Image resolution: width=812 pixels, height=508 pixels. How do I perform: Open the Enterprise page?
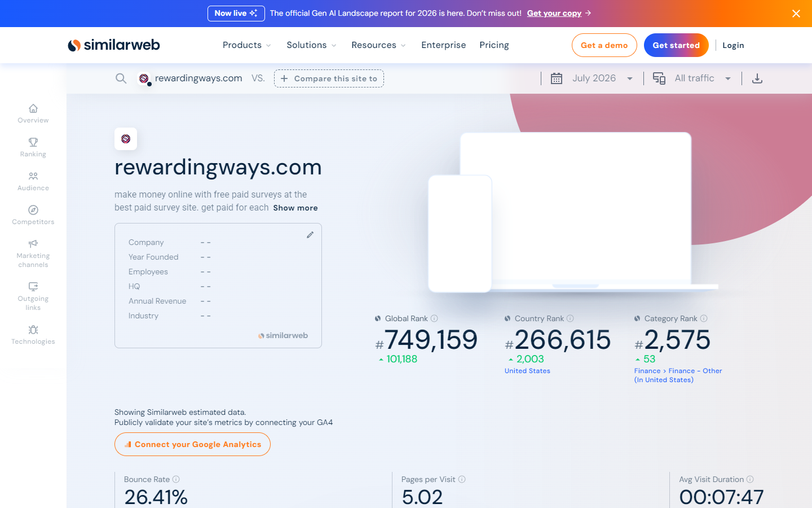click(444, 45)
